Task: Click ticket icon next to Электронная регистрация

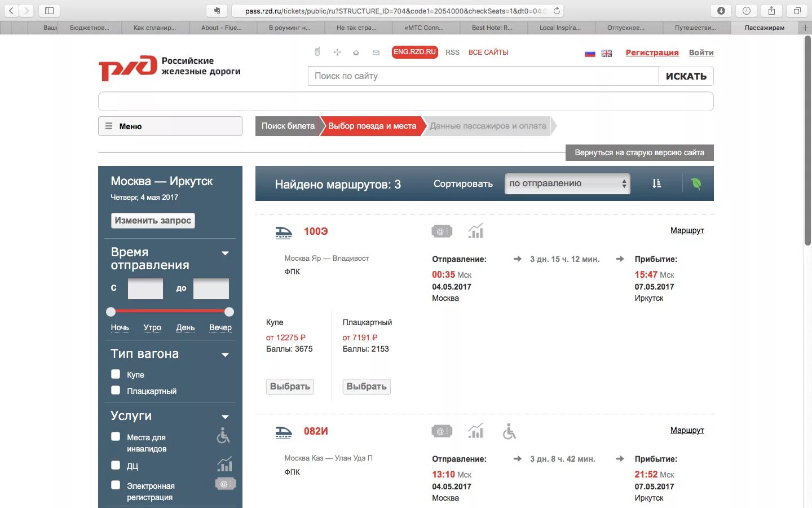Action: click(225, 484)
